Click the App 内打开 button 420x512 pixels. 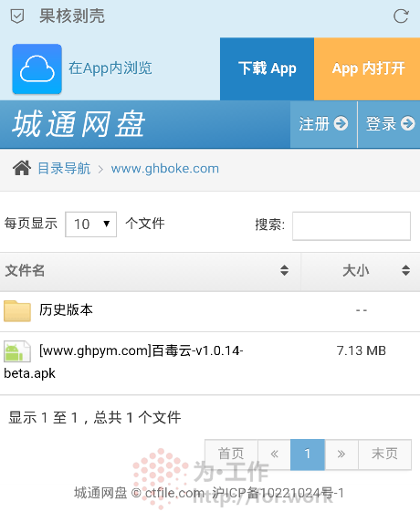pos(367,68)
